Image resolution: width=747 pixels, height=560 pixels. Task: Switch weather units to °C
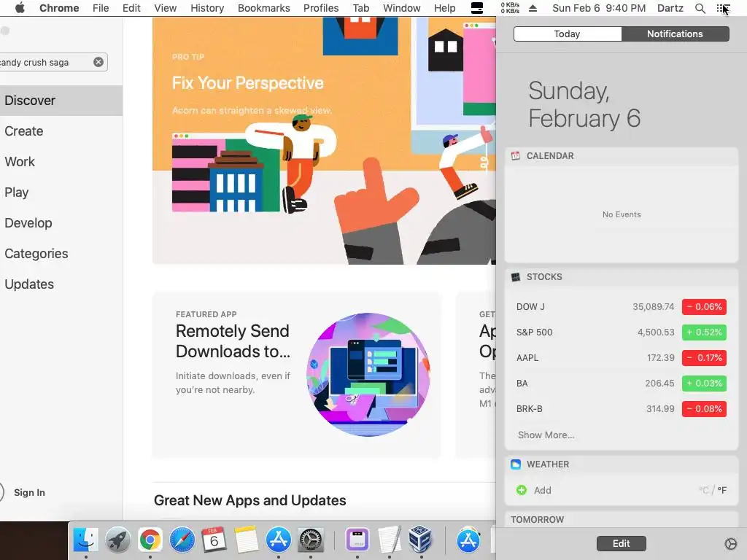click(703, 490)
